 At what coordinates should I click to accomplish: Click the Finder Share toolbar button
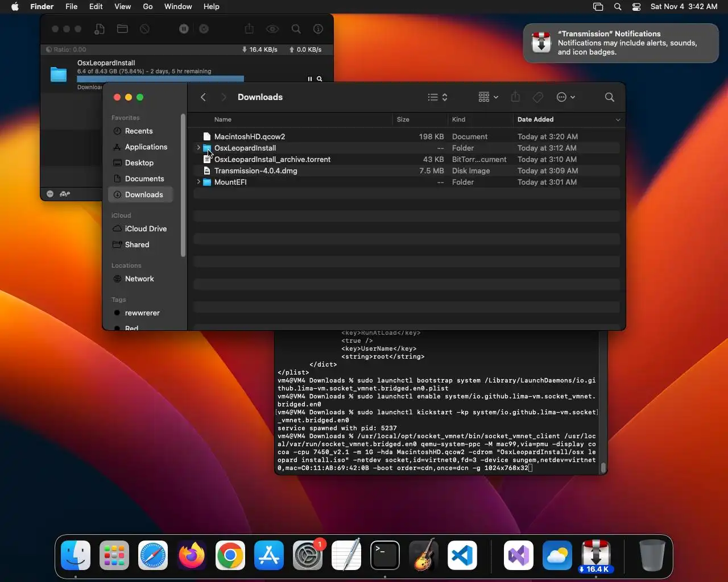coord(515,97)
